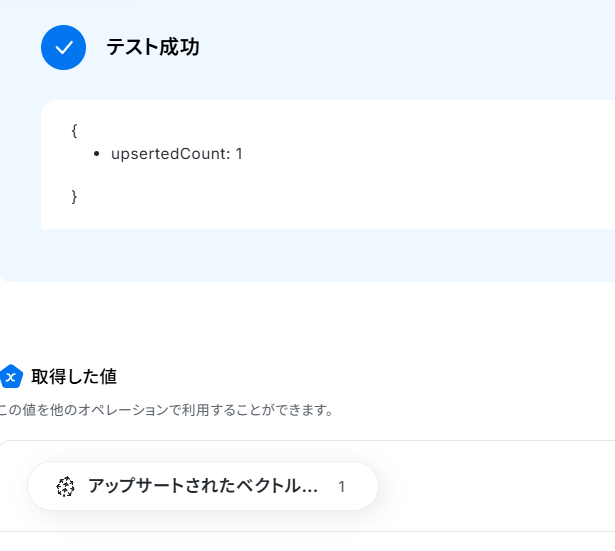
Task: Open the アップサートされたベクトル... value chip
Action: pos(203,486)
